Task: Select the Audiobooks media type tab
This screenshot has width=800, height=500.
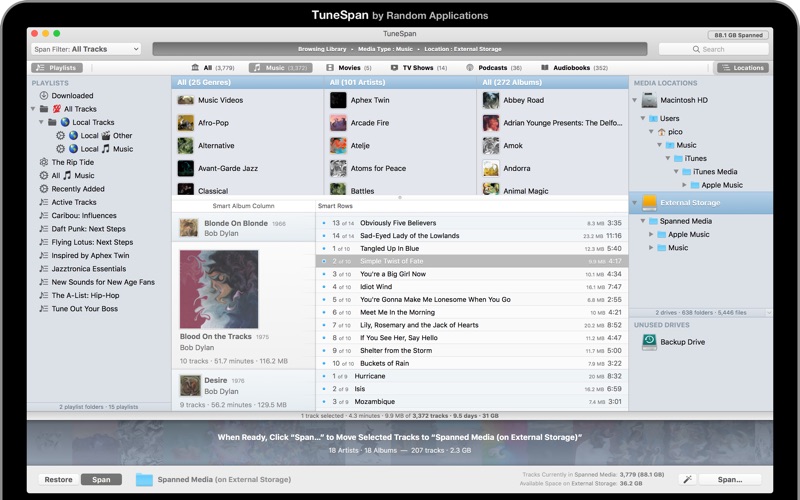Action: [x=574, y=68]
